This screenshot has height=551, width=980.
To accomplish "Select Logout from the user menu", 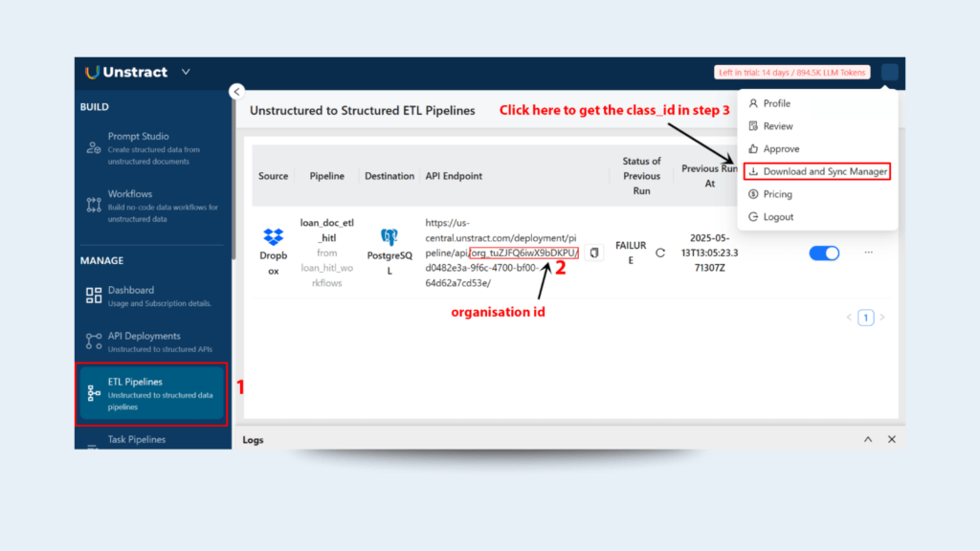I will (777, 217).
